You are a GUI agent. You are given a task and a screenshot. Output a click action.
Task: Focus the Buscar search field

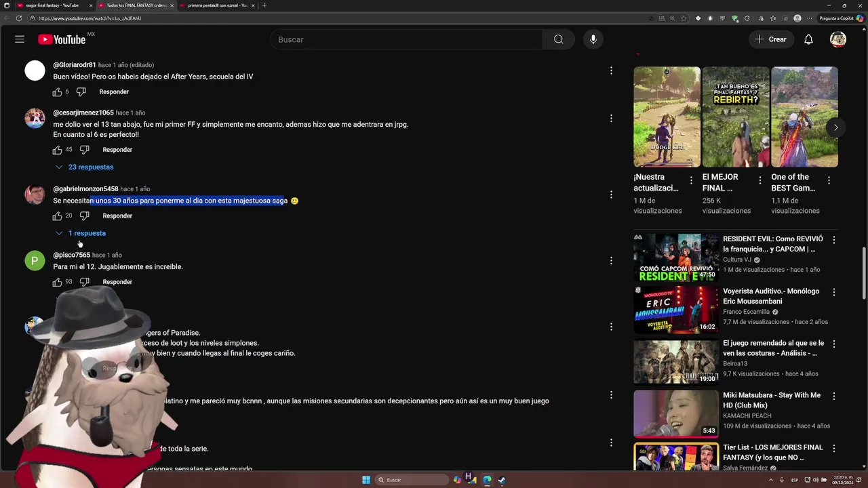pos(406,39)
